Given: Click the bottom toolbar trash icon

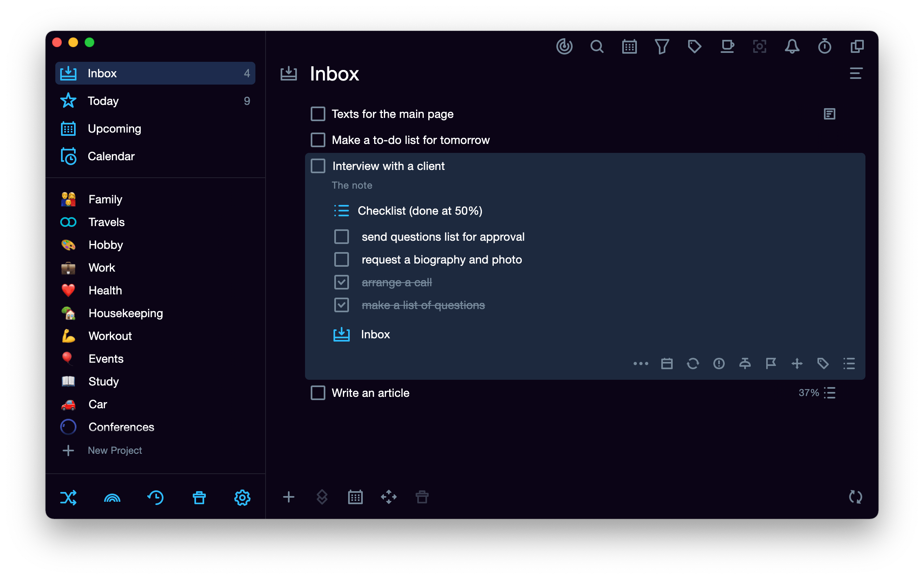Looking at the screenshot, I should tap(422, 497).
